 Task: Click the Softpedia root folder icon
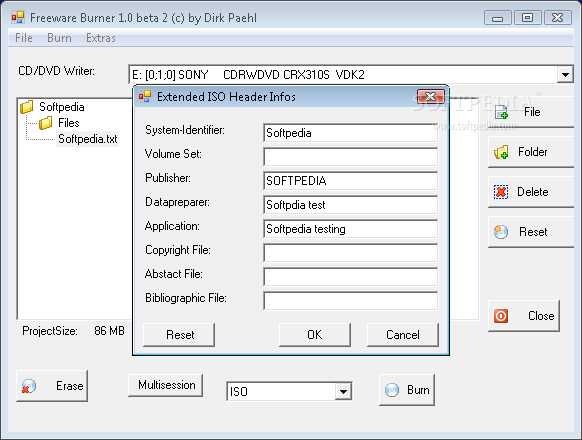point(27,107)
